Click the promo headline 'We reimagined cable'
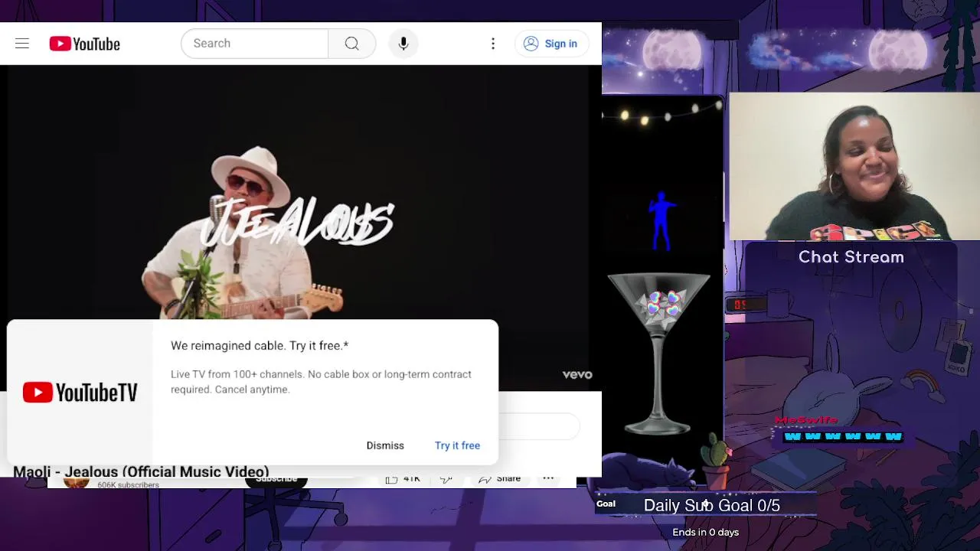The height and width of the screenshot is (551, 980). 260,346
